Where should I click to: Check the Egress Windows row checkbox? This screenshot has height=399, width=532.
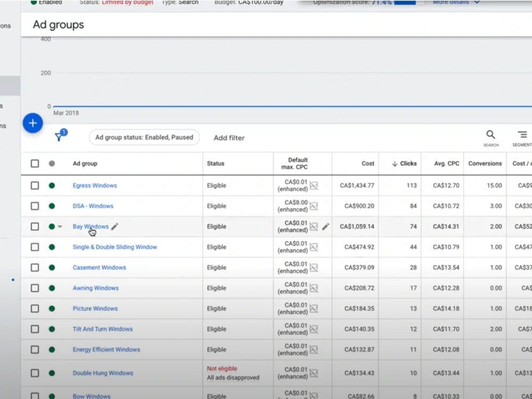[35, 186]
